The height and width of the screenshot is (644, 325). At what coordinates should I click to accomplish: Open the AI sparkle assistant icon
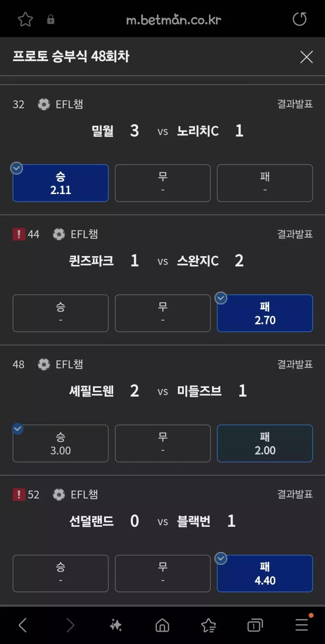tap(116, 625)
